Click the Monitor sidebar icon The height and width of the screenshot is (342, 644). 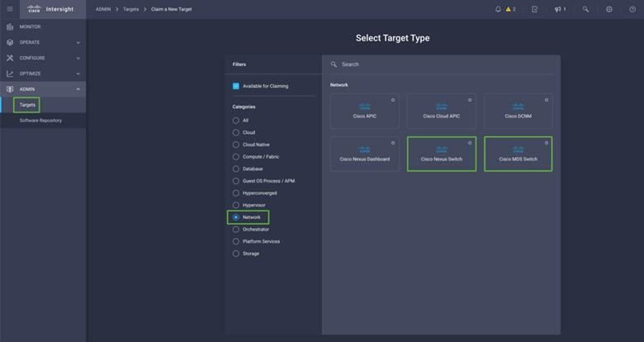coord(10,26)
